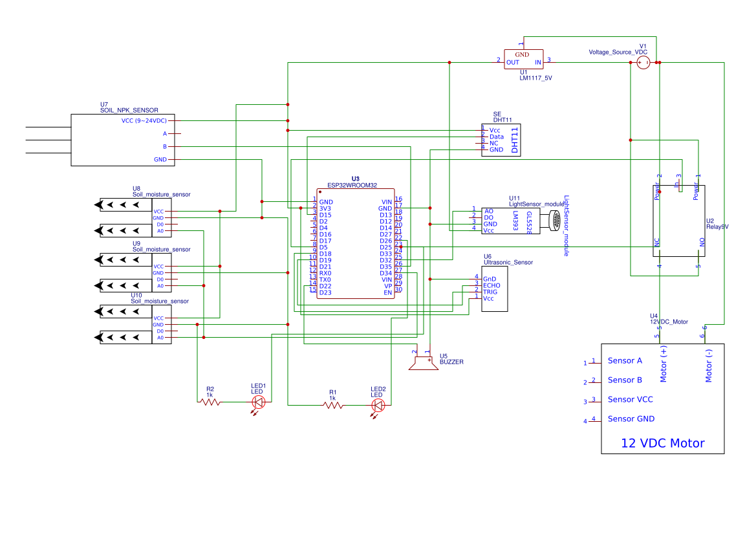Select the U5 buzzer symbol
Viewport: 756px width, 535px height.
pyautogui.click(x=422, y=363)
